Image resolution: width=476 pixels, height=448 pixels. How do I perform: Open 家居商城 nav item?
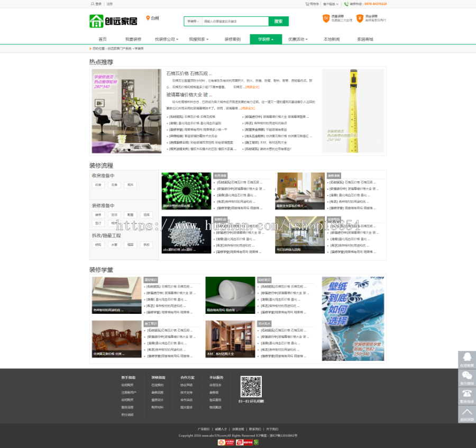(x=365, y=39)
